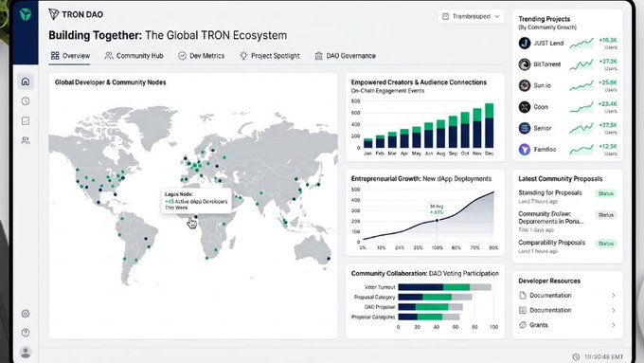Viewport: 644px width, 363px height.
Task: Open Community Bolaw Deporrements proposal
Action: point(551,217)
